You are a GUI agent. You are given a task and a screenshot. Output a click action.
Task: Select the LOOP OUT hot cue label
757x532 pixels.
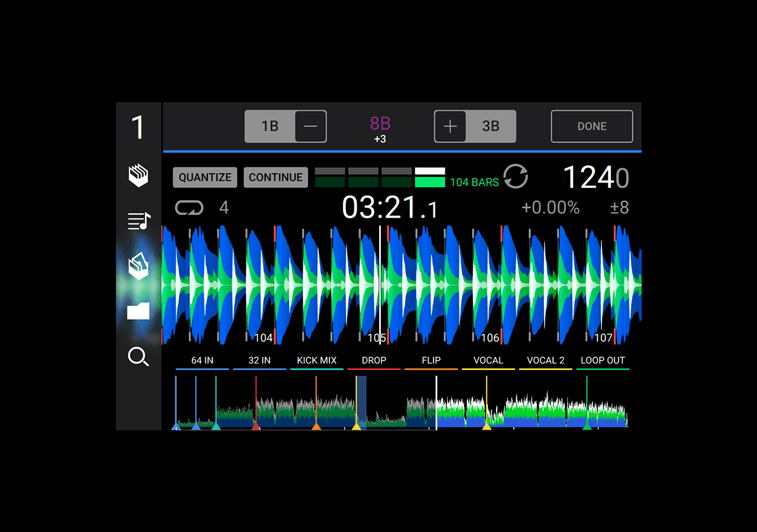[x=603, y=361]
